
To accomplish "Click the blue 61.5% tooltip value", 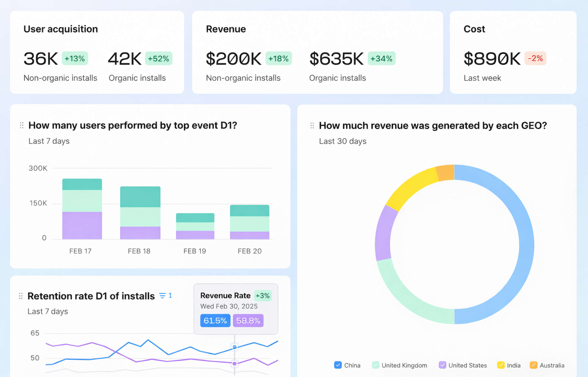I will click(215, 320).
